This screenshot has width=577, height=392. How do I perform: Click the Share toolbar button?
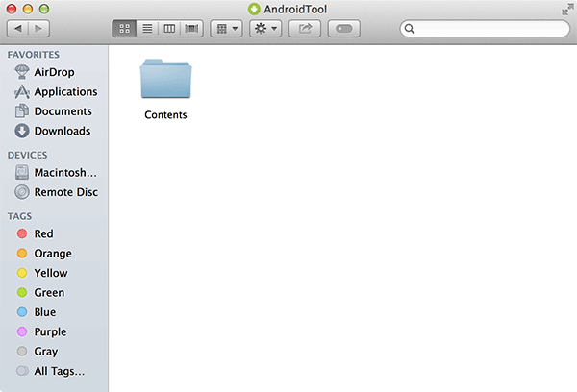[305, 28]
